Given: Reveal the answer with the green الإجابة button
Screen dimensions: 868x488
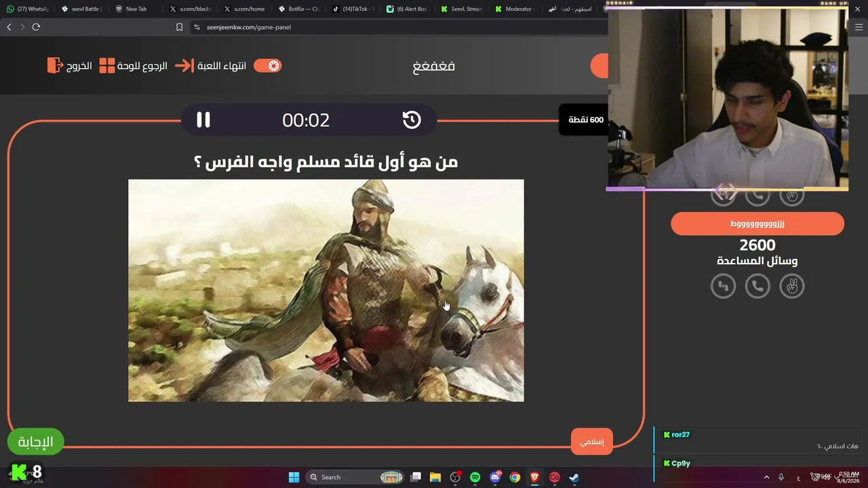Looking at the screenshot, I should [35, 442].
